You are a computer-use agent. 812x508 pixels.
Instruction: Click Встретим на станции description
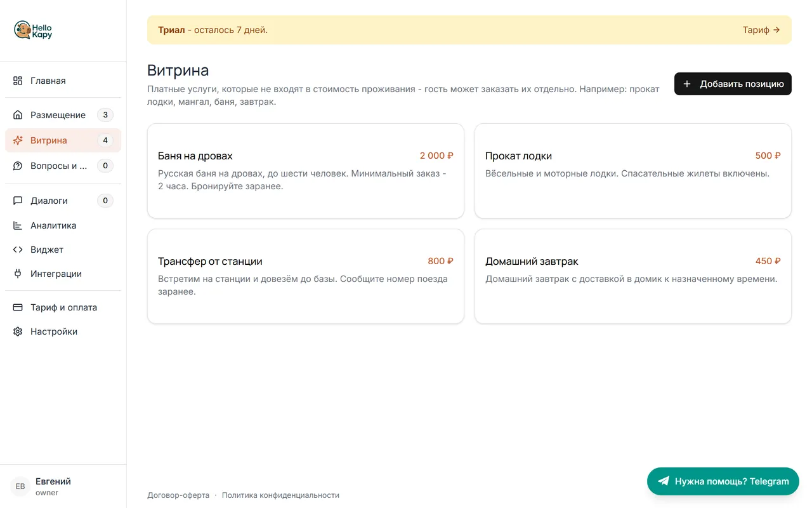(x=303, y=285)
